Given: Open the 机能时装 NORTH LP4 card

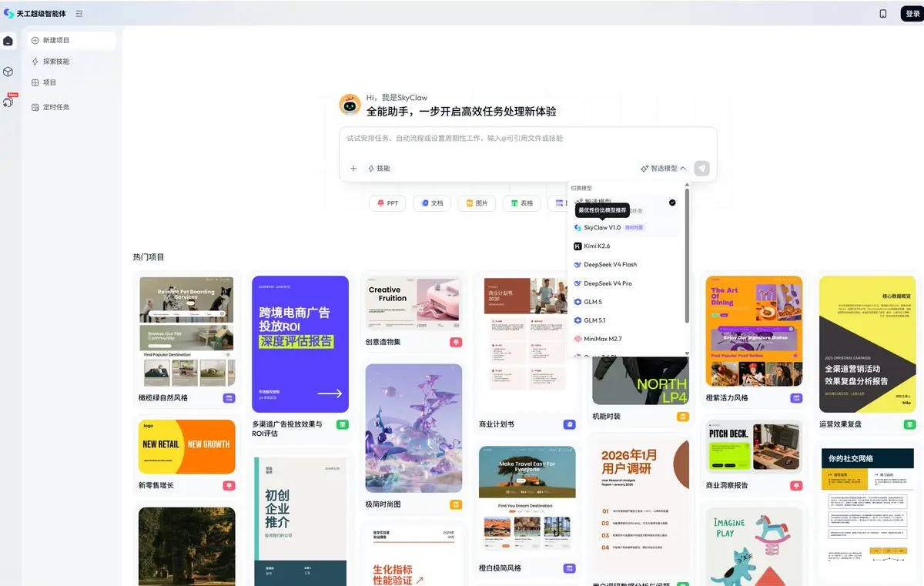Looking at the screenshot, I should point(640,380).
